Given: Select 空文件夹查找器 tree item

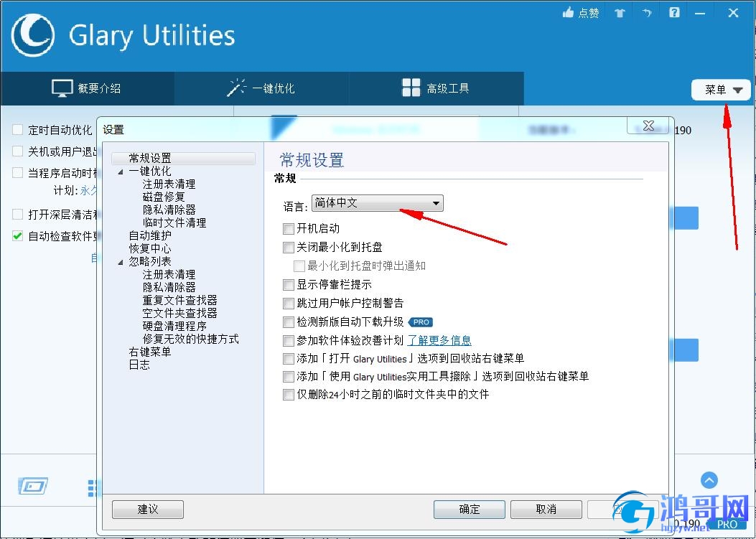Looking at the screenshot, I should [x=179, y=314].
